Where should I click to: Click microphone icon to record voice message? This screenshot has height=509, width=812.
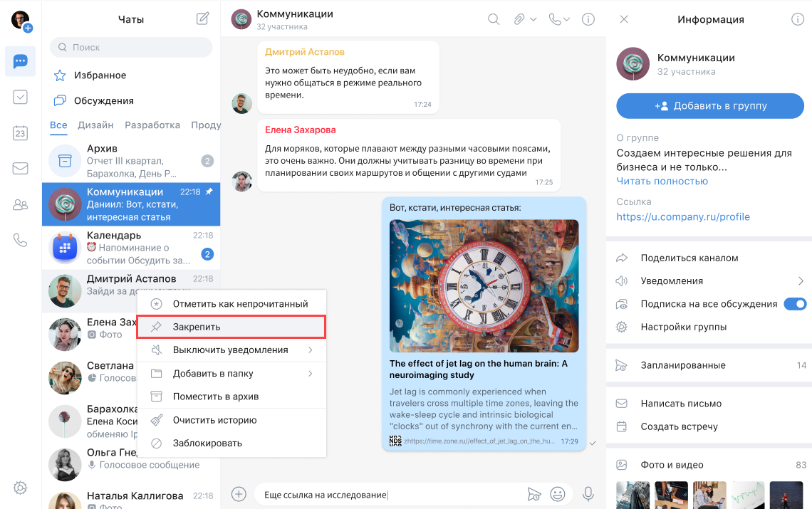tap(588, 494)
